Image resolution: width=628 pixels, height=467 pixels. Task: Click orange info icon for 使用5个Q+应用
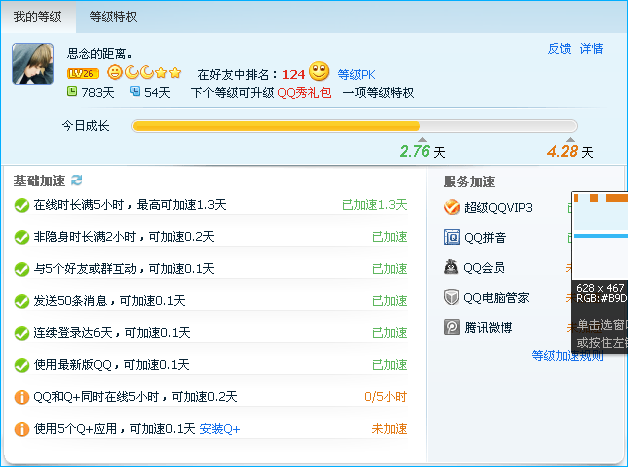(22, 429)
